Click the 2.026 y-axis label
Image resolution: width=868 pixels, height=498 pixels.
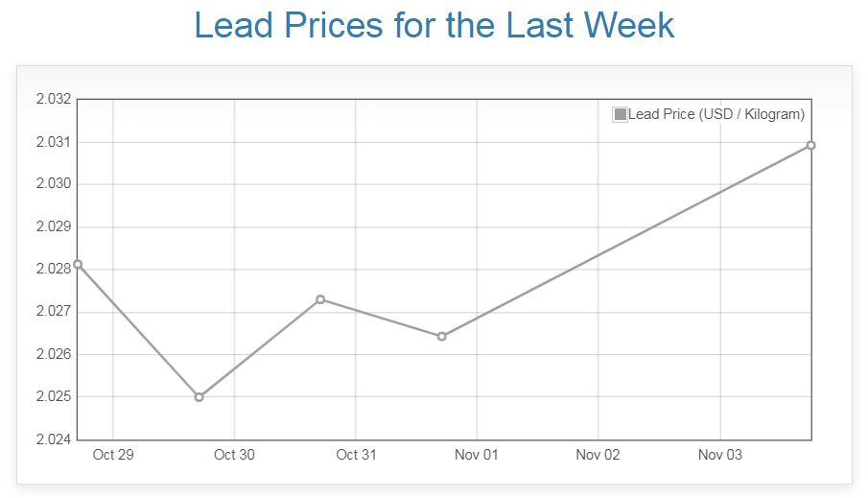point(54,354)
